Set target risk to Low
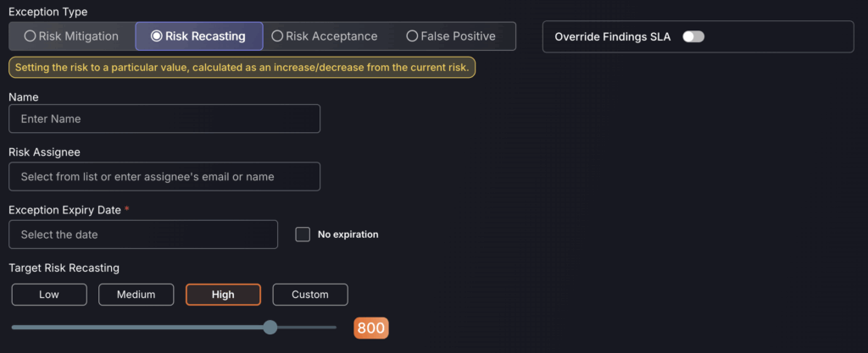 (49, 295)
